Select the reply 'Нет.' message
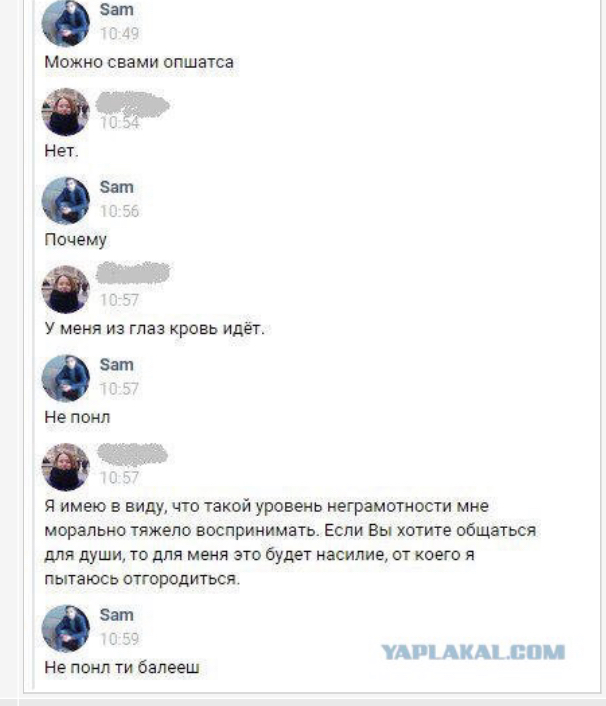606x706 pixels. coord(61,151)
